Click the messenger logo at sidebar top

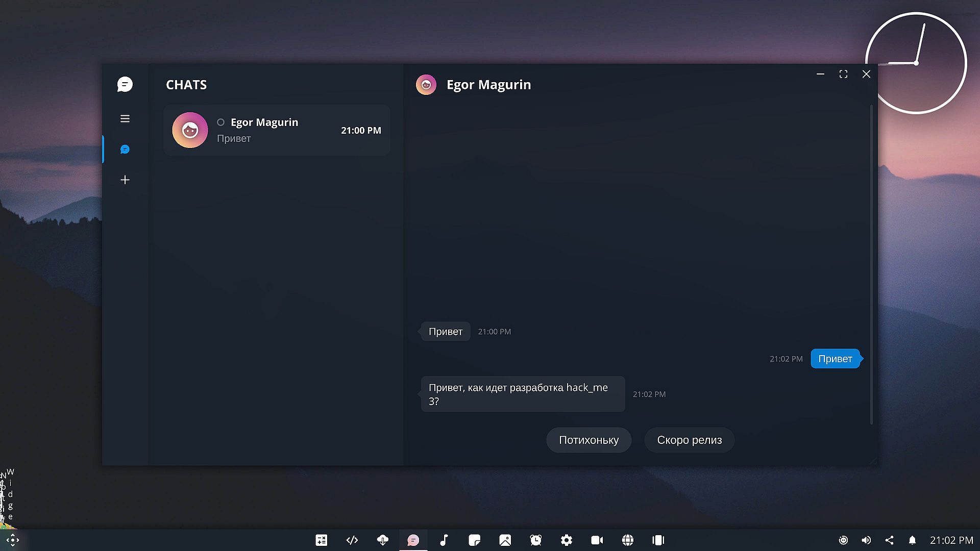coord(125,85)
